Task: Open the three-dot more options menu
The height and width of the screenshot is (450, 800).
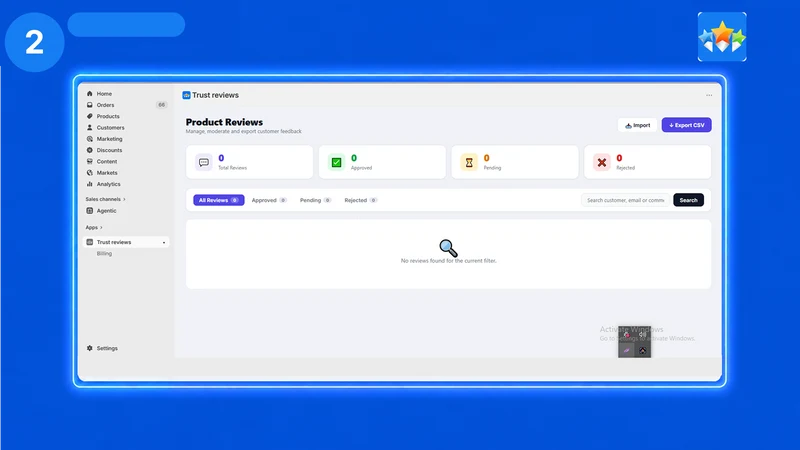Action: [x=709, y=95]
